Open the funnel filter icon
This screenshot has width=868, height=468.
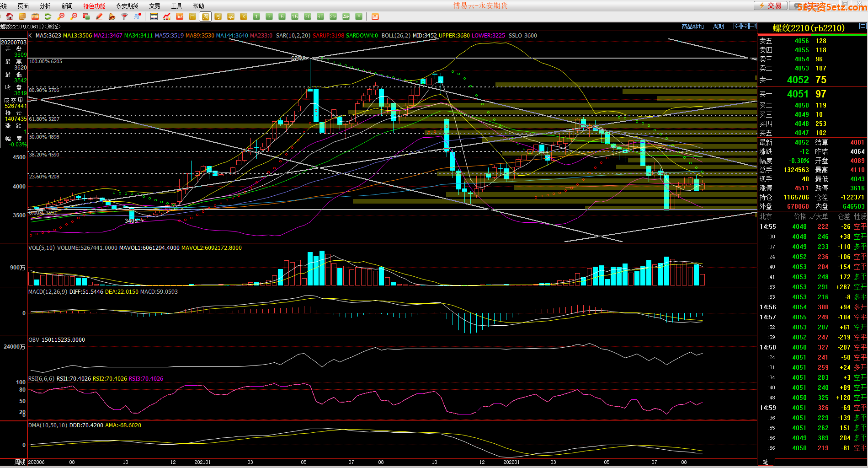[x=124, y=16]
